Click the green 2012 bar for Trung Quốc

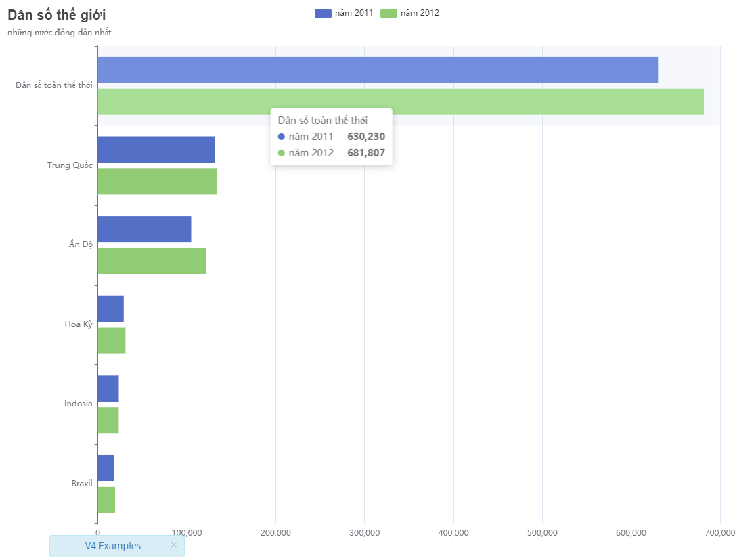157,181
